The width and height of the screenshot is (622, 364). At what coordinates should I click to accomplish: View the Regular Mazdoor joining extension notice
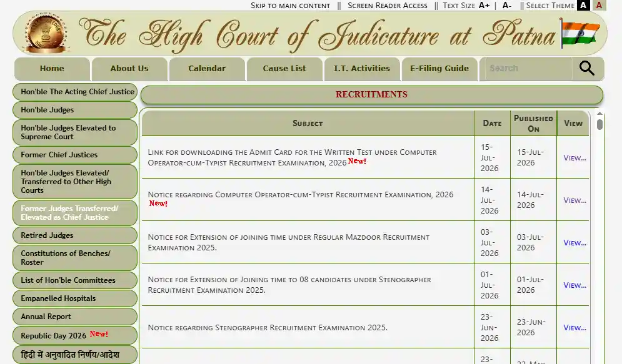pyautogui.click(x=574, y=242)
